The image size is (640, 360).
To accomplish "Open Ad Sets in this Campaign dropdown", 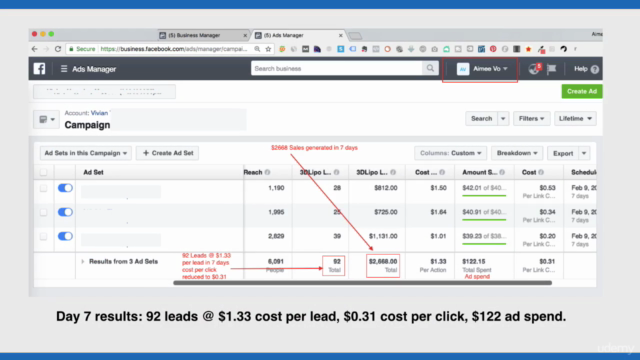I will pyautogui.click(x=86, y=153).
